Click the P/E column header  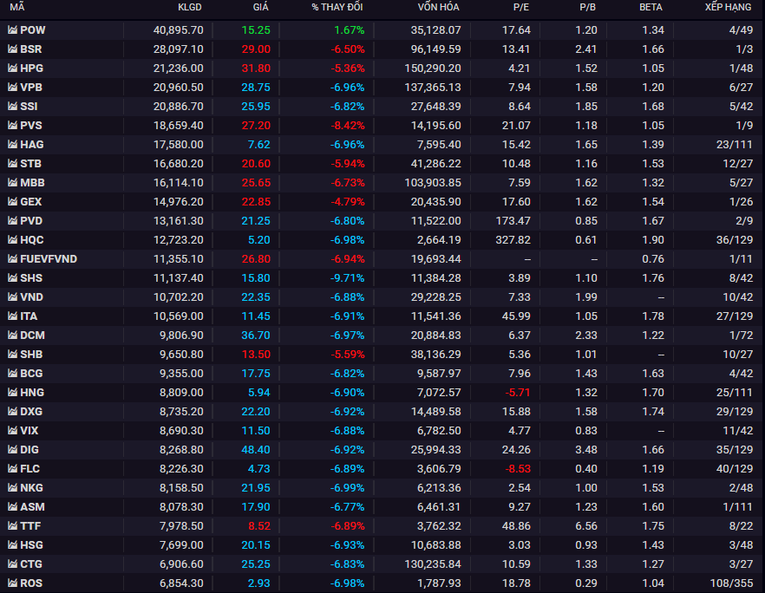coord(520,8)
